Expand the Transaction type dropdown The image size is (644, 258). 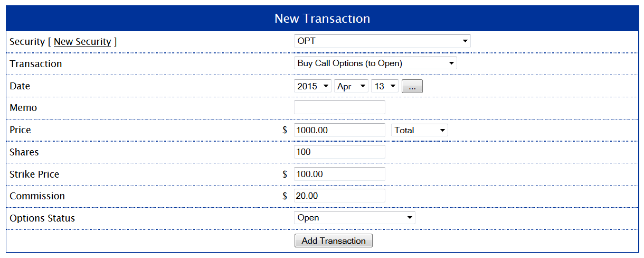click(x=375, y=63)
